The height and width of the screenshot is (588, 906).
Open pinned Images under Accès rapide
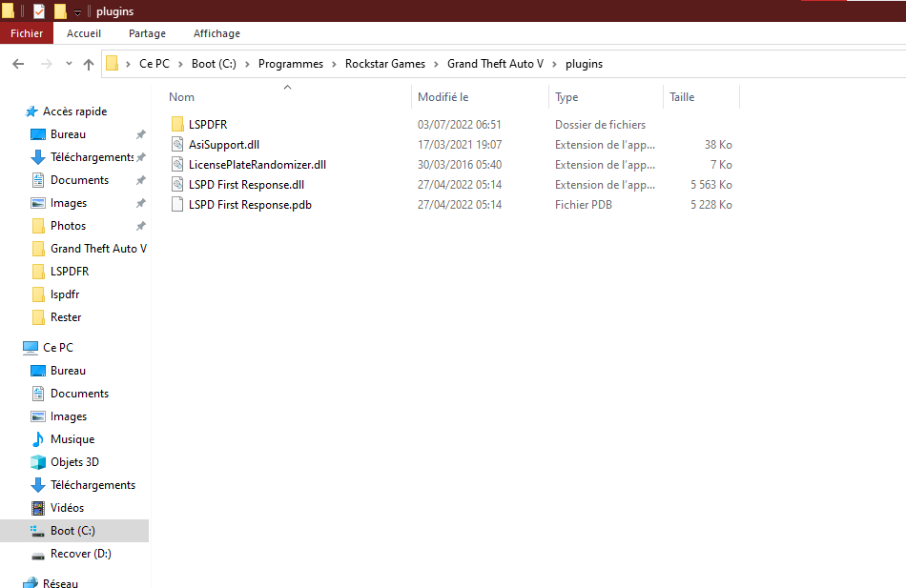point(68,203)
